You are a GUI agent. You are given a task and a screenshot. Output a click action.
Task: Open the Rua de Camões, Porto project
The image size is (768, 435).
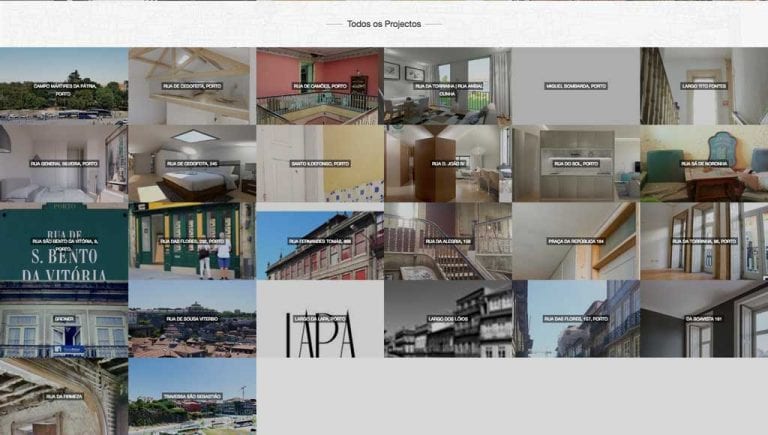[x=320, y=86]
